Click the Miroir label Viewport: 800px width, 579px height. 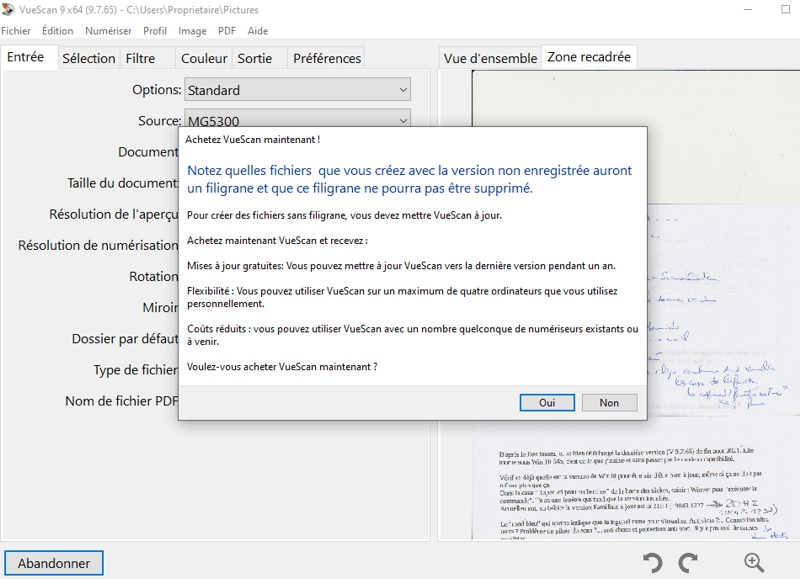coord(160,308)
